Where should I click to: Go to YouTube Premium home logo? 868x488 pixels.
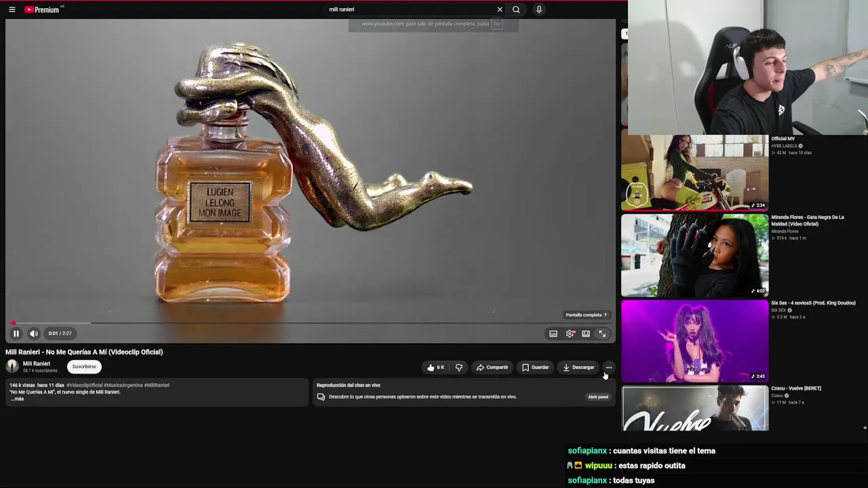[43, 9]
